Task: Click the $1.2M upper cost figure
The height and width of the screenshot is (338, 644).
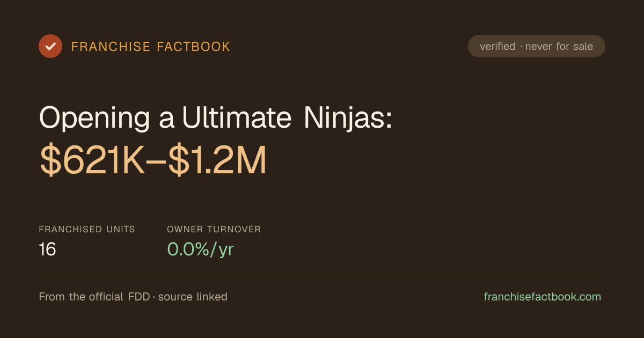Action: [217, 161]
